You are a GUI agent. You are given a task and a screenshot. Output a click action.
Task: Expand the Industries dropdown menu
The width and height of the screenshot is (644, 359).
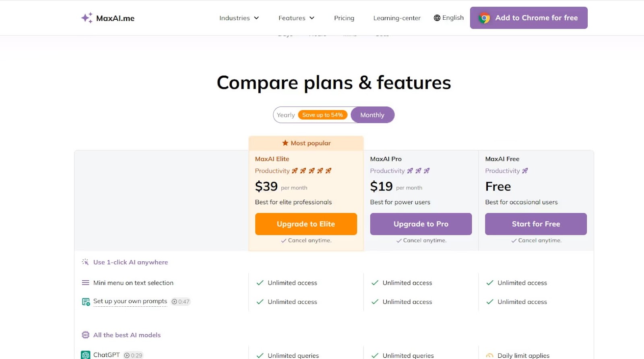coord(239,18)
